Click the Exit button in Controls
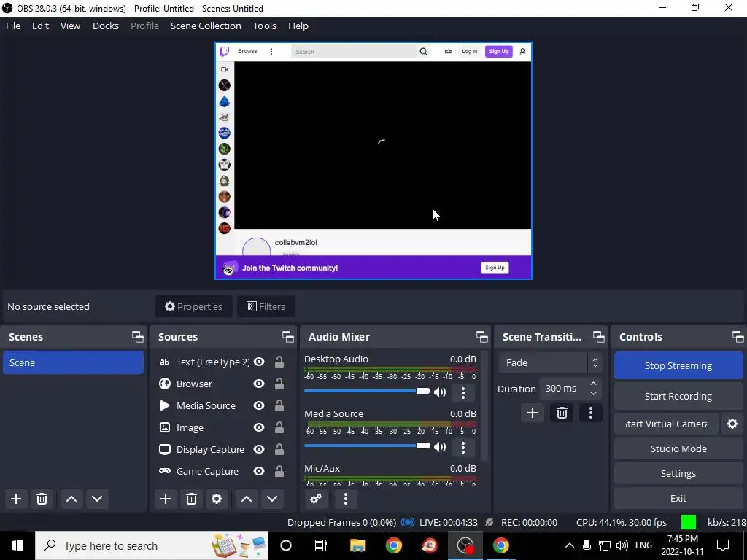Image resolution: width=747 pixels, height=560 pixels. 678,498
